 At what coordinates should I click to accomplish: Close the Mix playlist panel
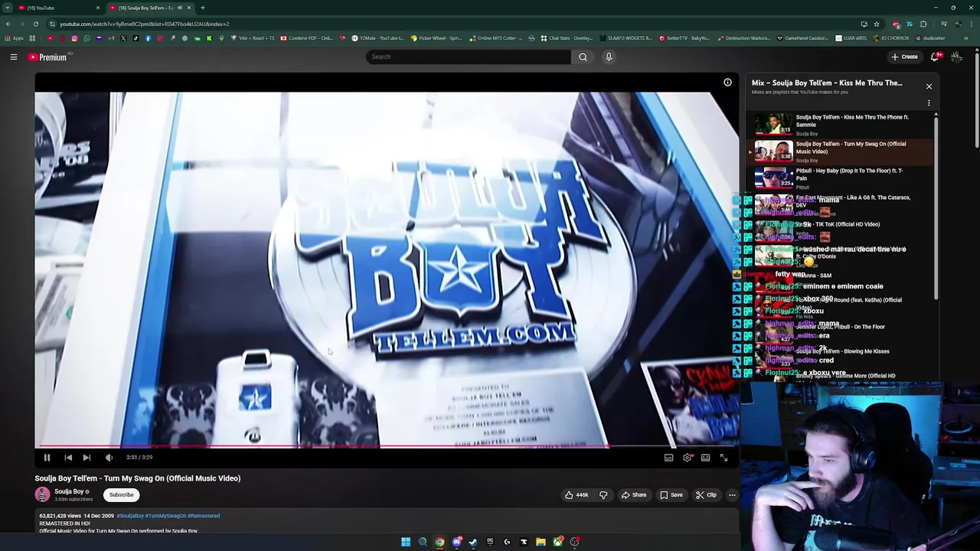pos(929,86)
